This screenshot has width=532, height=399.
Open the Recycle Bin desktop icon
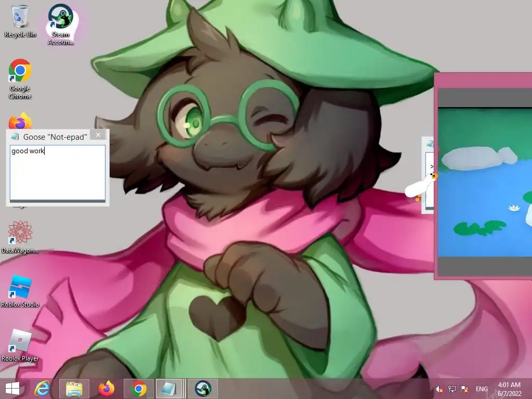pos(20,21)
